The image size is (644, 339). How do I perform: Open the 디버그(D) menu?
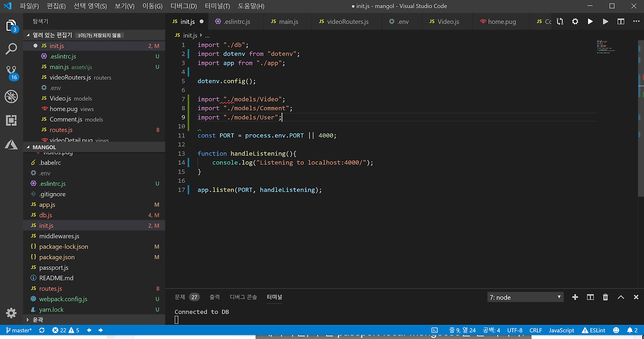184,6
